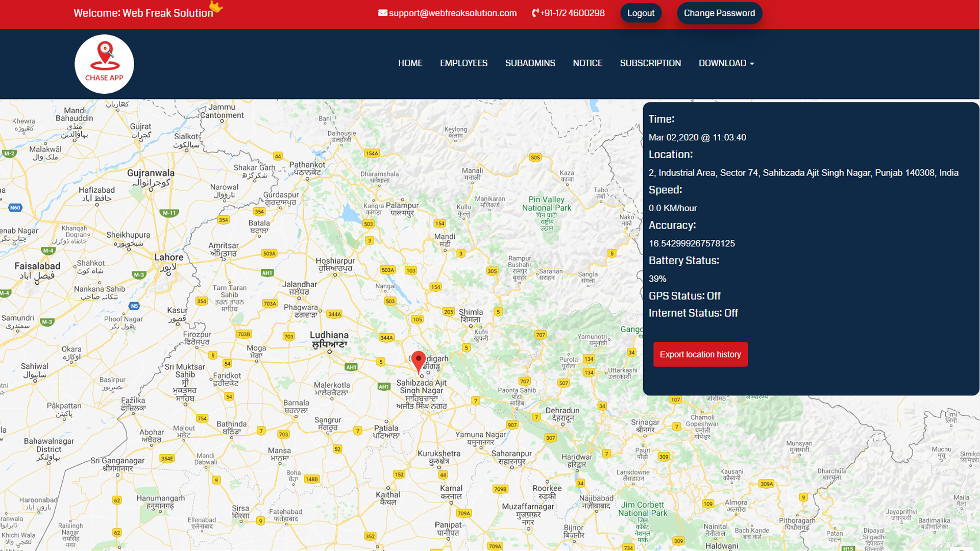The width and height of the screenshot is (980, 551).
Task: Click the Hanumangarh label on the map
Action: click(161, 502)
